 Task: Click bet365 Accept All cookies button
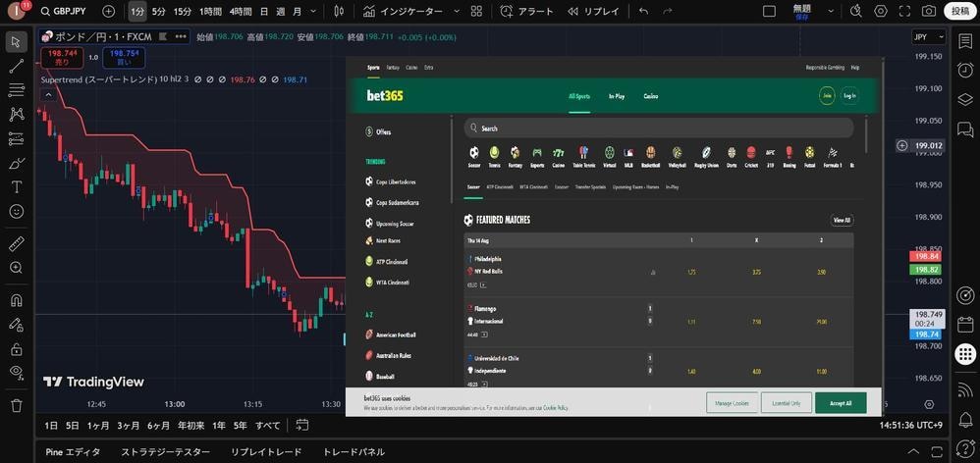pyautogui.click(x=841, y=403)
